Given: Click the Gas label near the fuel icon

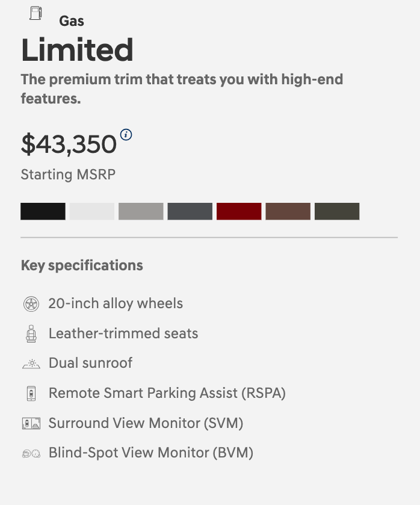Looking at the screenshot, I should tap(72, 21).
